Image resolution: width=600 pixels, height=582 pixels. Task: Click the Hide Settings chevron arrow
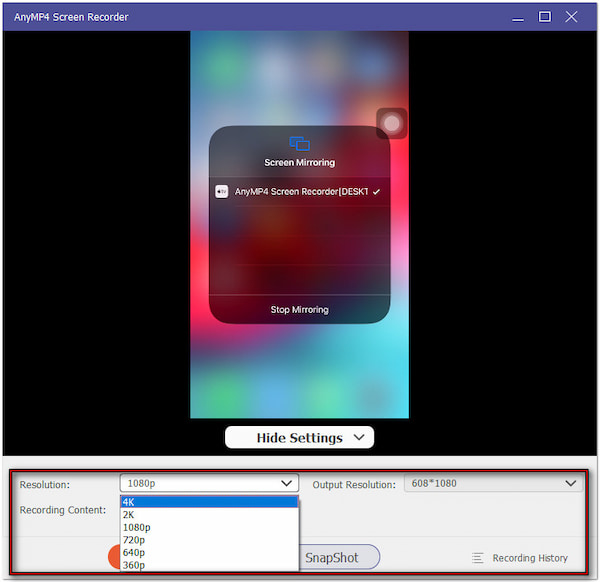click(x=359, y=437)
